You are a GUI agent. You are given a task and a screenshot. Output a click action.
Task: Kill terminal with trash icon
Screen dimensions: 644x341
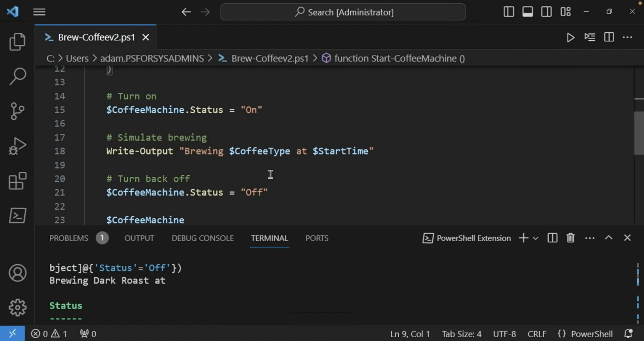click(x=571, y=238)
